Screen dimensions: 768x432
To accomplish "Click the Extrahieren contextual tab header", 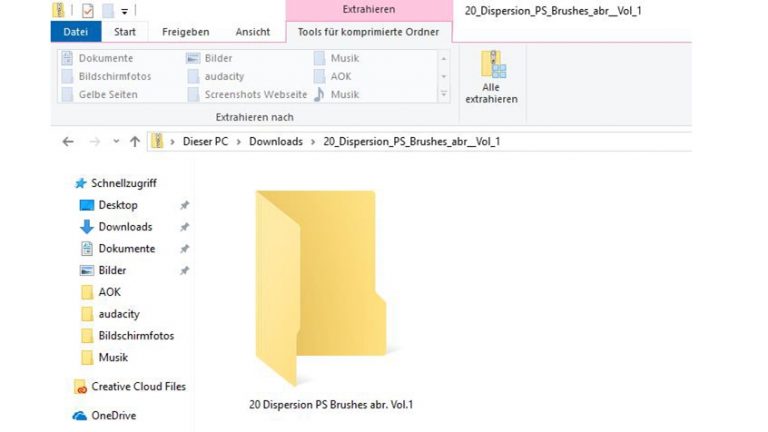I will tap(369, 10).
